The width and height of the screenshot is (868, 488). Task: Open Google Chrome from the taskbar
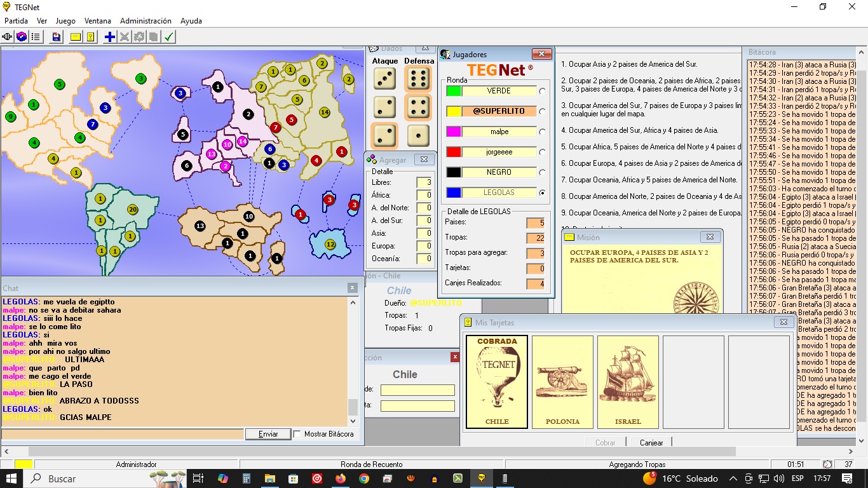pyautogui.click(x=364, y=478)
